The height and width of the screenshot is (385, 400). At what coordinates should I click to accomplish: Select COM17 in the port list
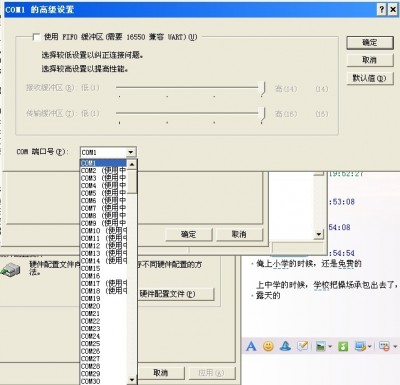click(x=104, y=283)
